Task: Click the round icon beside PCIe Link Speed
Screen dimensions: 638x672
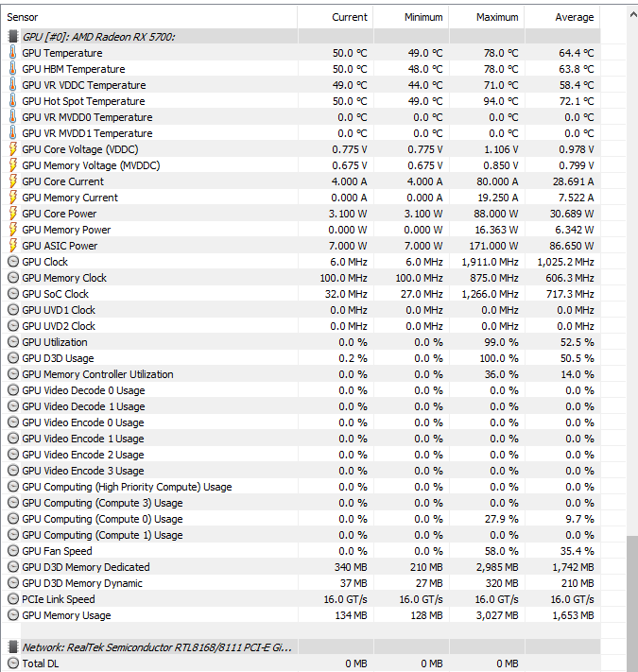Action: tap(13, 599)
